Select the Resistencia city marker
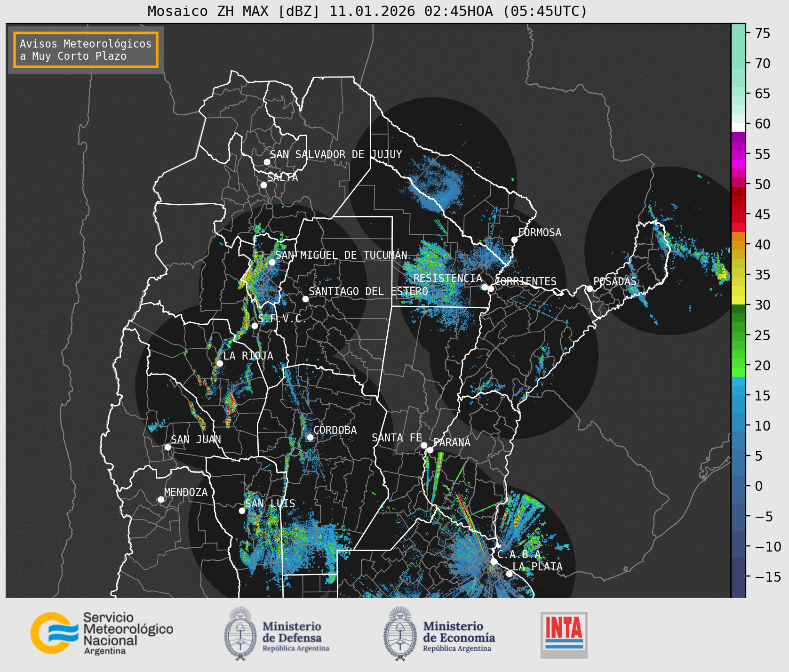The width and height of the screenshot is (789, 672). [x=485, y=287]
